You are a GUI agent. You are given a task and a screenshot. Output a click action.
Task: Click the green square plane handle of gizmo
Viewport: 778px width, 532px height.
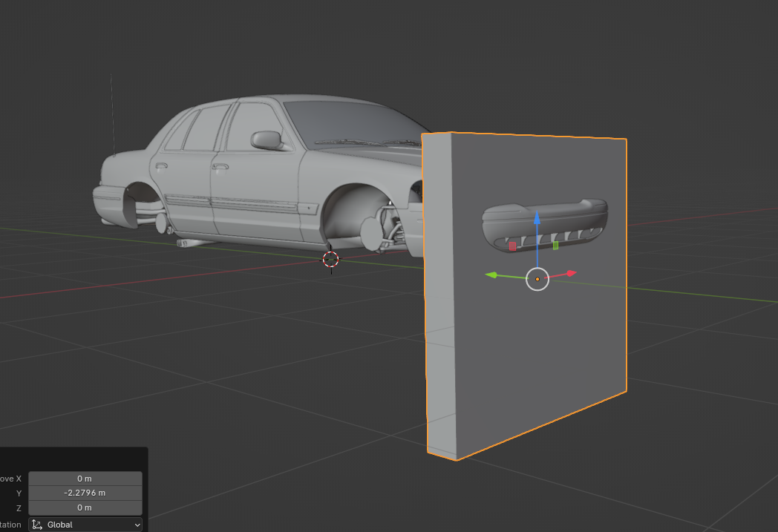pyautogui.click(x=555, y=245)
